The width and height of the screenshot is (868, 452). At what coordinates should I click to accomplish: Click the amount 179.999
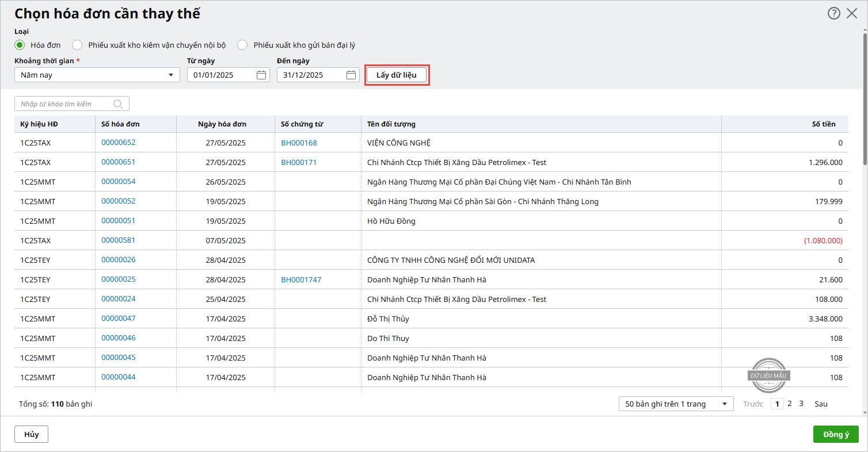[x=829, y=201]
